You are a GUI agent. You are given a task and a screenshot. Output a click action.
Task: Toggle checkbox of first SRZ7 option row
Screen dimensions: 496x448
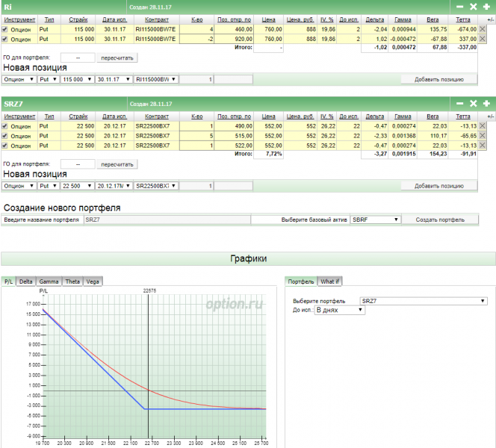click(5, 126)
